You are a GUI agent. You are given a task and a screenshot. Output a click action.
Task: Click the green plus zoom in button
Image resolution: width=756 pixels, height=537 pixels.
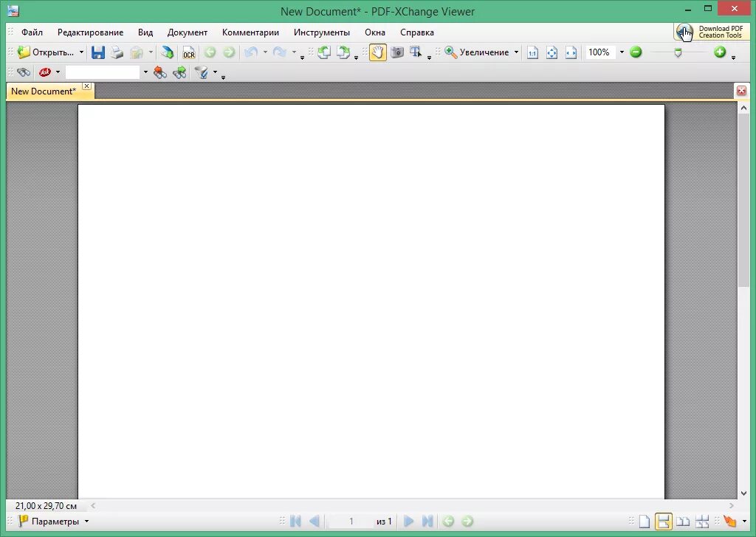pos(720,52)
